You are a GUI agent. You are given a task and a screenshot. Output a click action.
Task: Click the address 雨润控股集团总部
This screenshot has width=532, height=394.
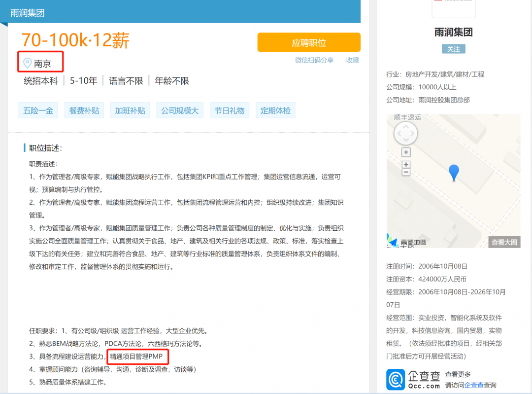tap(444, 100)
